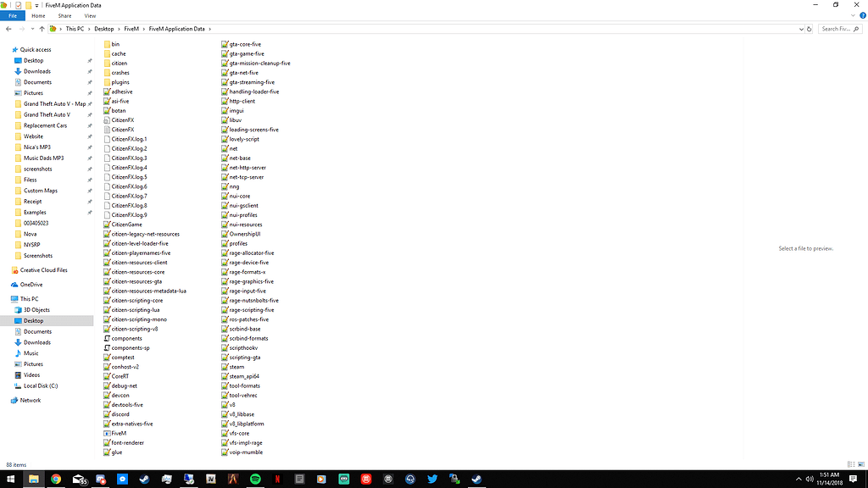Switch to details view icon in the status bar
Screen dimensions: 868x488
tap(851, 465)
